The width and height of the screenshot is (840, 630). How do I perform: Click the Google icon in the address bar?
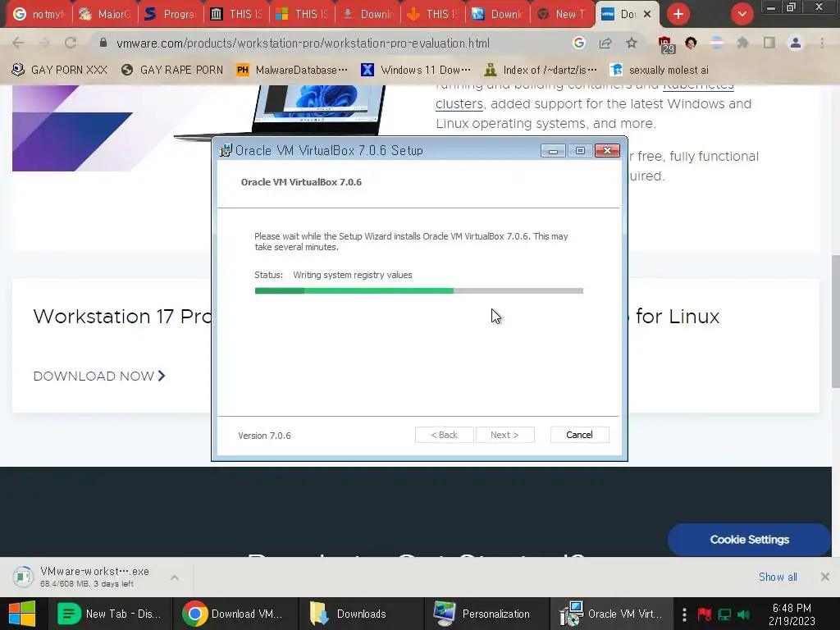[x=578, y=43]
